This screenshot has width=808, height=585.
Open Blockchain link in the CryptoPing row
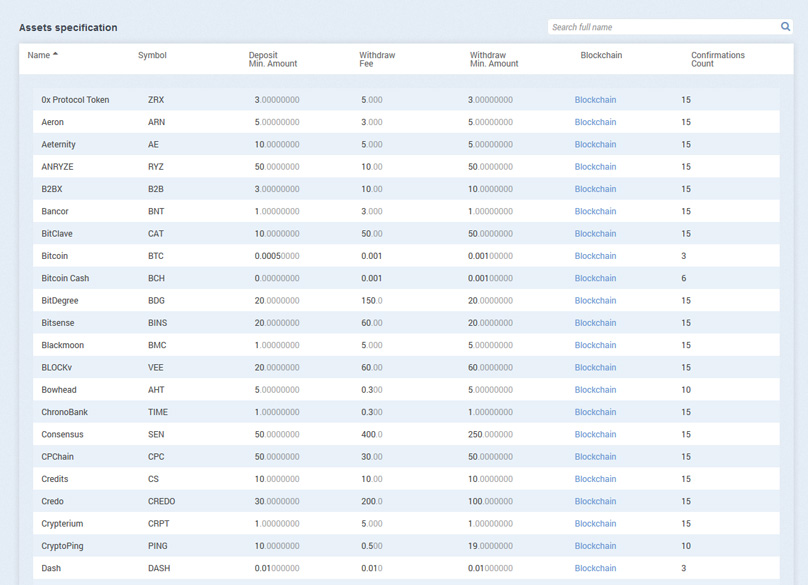[x=595, y=546]
